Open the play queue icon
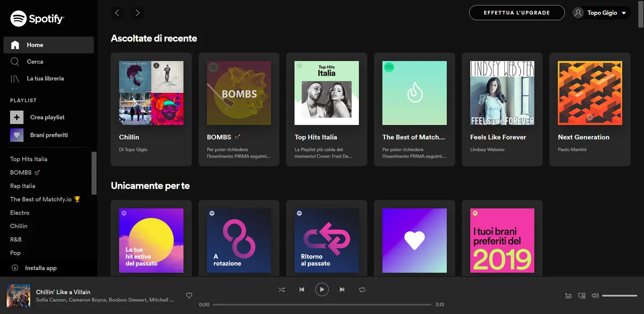The height and width of the screenshot is (314, 644). tap(568, 296)
